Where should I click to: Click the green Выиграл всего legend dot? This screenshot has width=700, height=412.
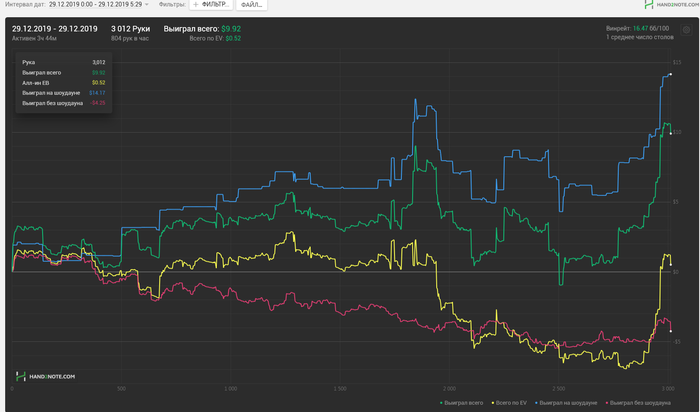coord(442,403)
